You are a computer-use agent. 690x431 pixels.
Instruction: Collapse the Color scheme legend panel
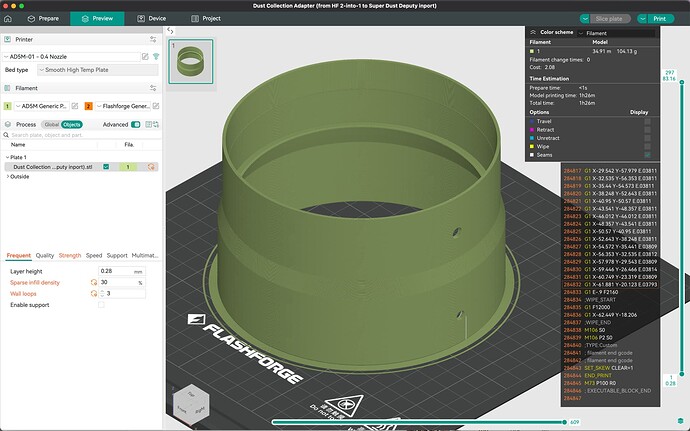[x=532, y=32]
